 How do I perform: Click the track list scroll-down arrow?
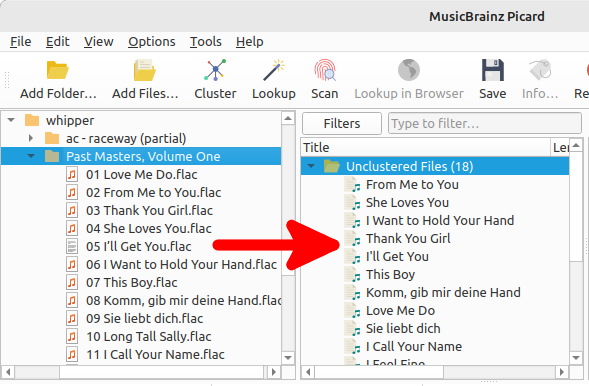(576, 358)
